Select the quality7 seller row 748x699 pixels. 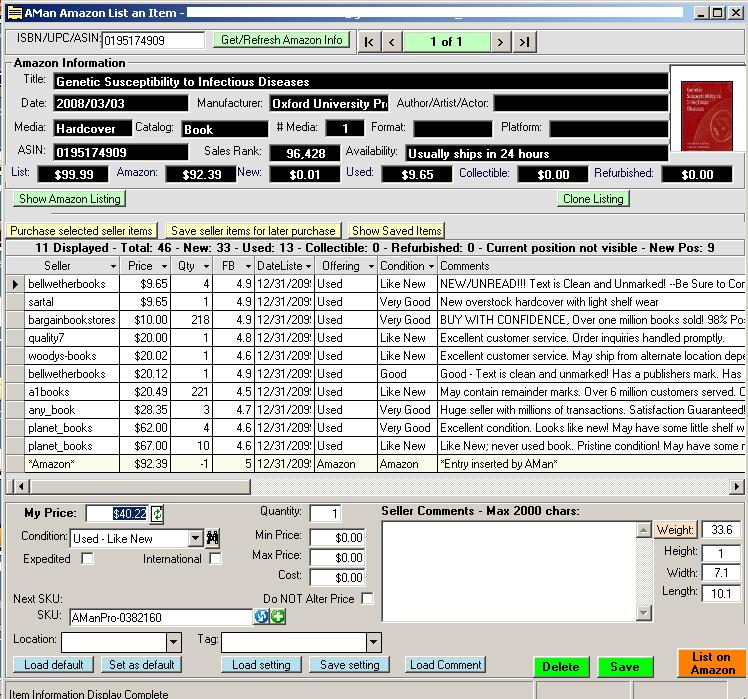[376, 338]
